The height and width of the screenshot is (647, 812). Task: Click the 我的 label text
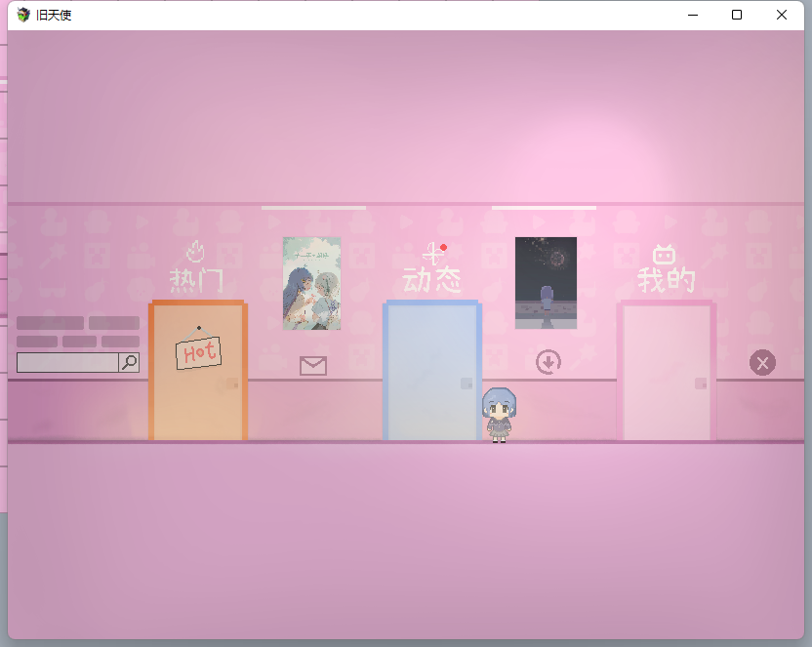pos(667,280)
